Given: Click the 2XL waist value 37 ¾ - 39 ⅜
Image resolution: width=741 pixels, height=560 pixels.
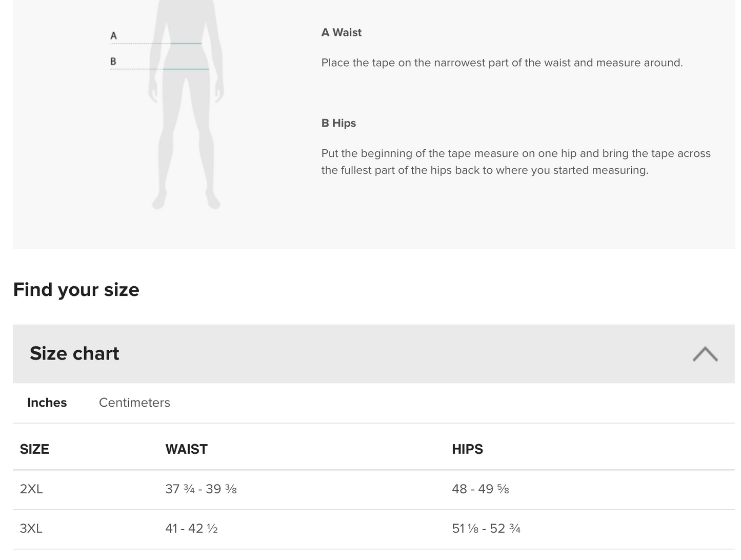Looking at the screenshot, I should (x=201, y=489).
